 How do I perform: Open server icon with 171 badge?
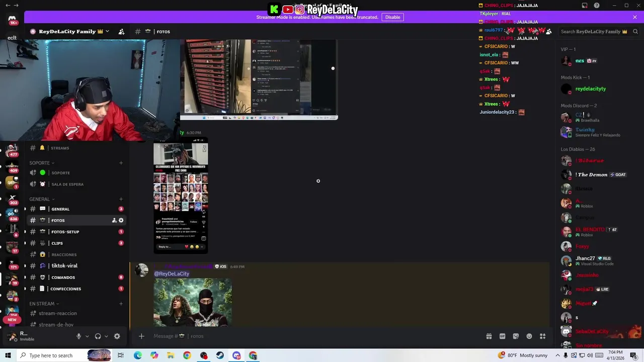pyautogui.click(x=12, y=263)
